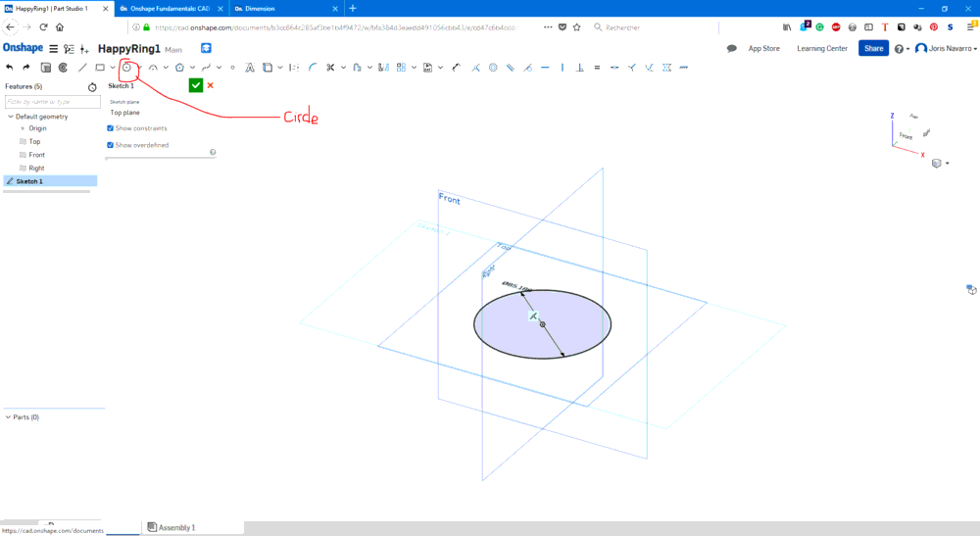Click the Filter by name or type field
This screenshot has height=536, width=980.
point(53,102)
